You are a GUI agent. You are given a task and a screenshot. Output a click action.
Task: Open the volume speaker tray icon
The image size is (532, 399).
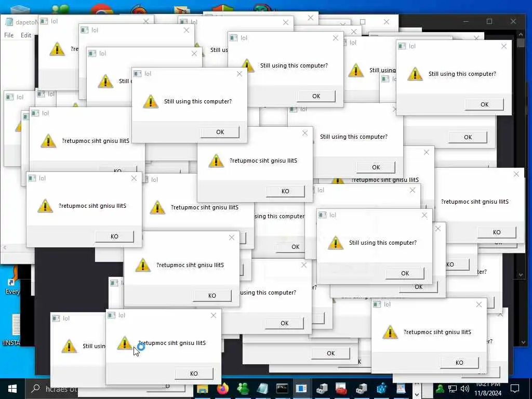pos(465,389)
